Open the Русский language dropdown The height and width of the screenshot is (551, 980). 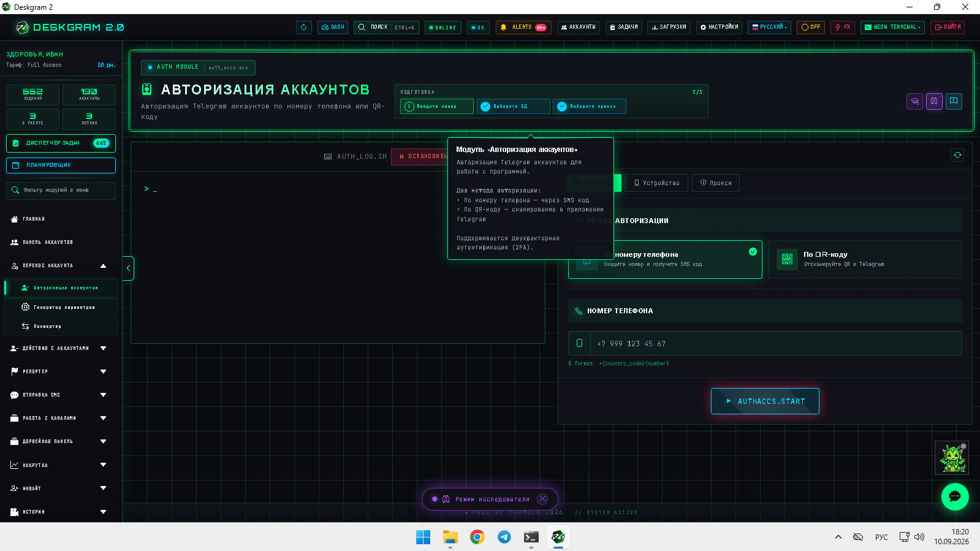pyautogui.click(x=769, y=28)
